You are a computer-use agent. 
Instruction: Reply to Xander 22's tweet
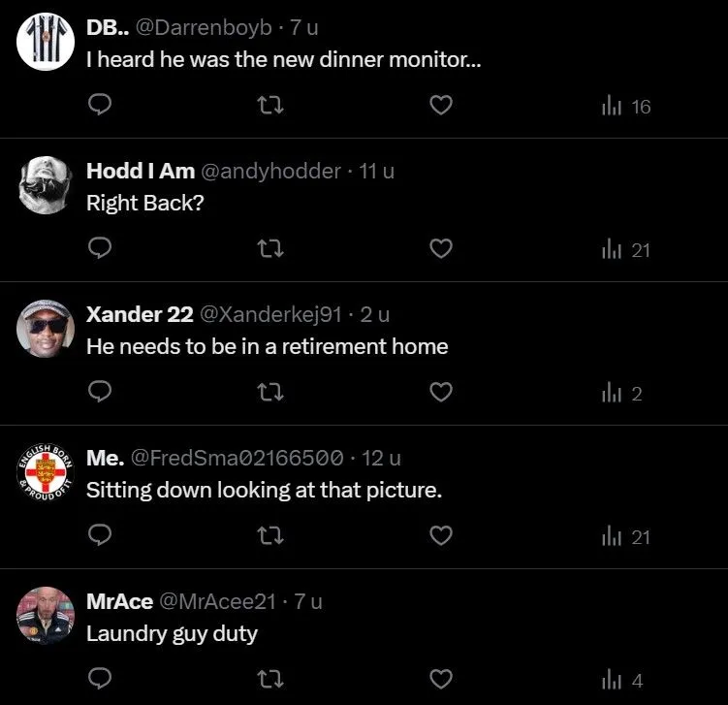pos(101,393)
